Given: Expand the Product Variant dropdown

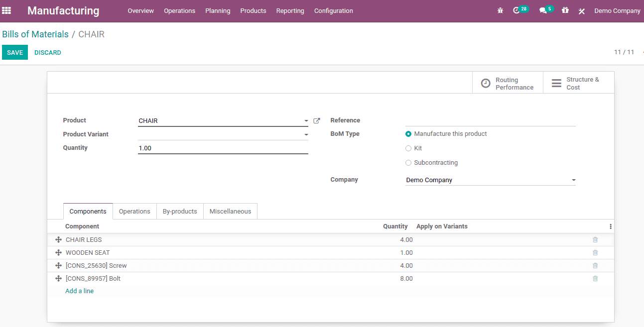Looking at the screenshot, I should [306, 134].
